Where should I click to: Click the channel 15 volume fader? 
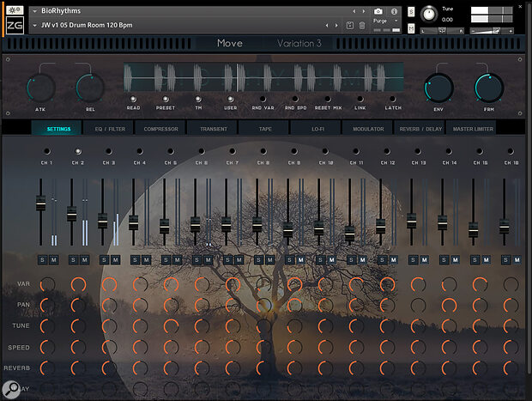(x=474, y=230)
